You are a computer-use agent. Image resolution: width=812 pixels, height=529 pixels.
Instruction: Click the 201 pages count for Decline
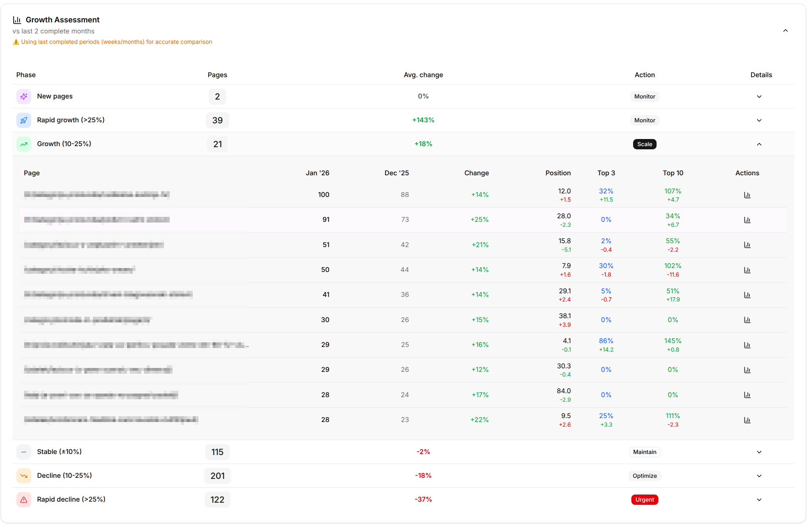[217, 476]
